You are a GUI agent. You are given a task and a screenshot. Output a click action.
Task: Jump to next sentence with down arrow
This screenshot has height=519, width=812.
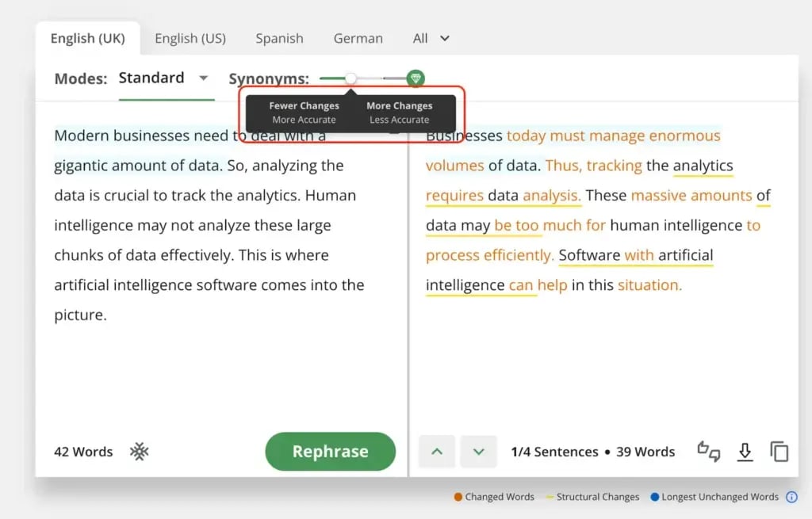click(x=478, y=452)
